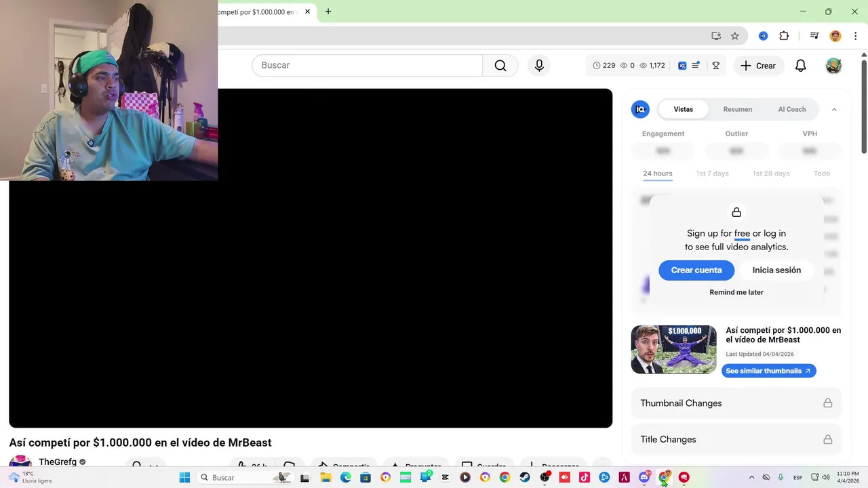Click See similar thumbnails button
This screenshot has width=868, height=488.
(768, 371)
